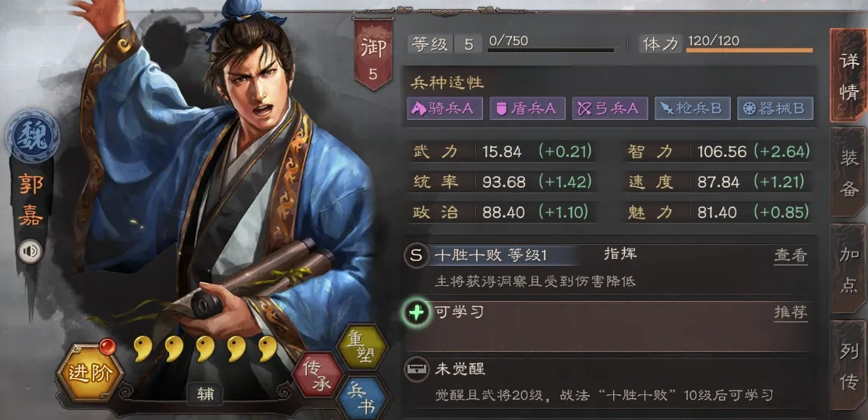Tap the 进阶 advance hexagon button

point(90,372)
